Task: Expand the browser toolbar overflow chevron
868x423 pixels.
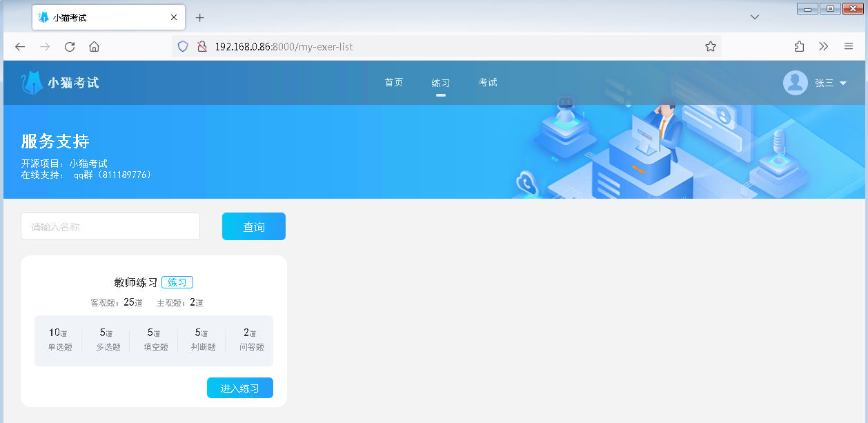Action: coord(823,46)
